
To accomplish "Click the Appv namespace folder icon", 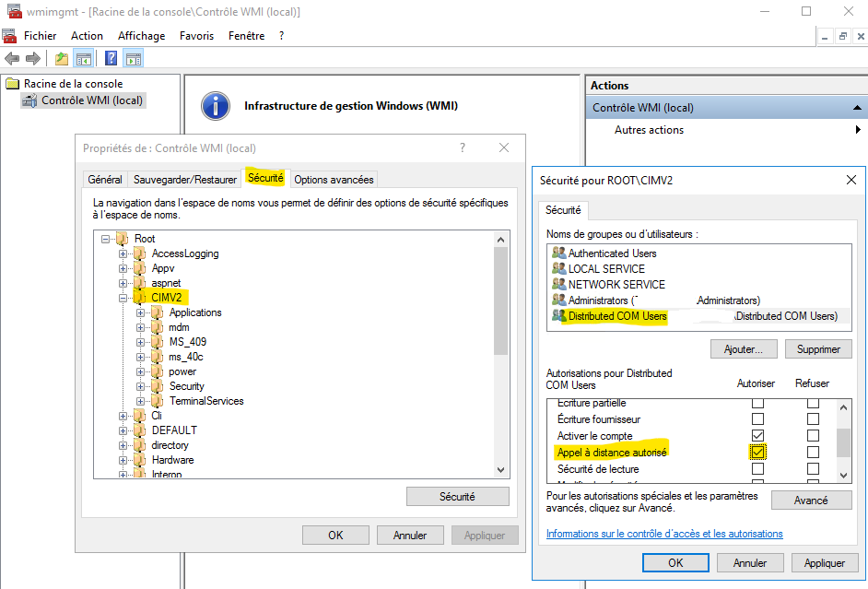I will tap(140, 268).
